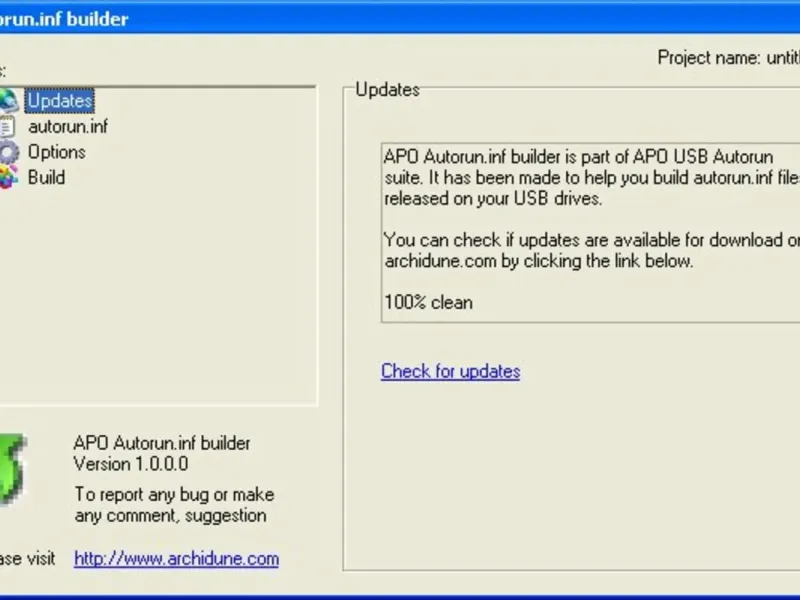Screen dimensions: 800x600
Task: Click the Project name label
Action: 729,58
